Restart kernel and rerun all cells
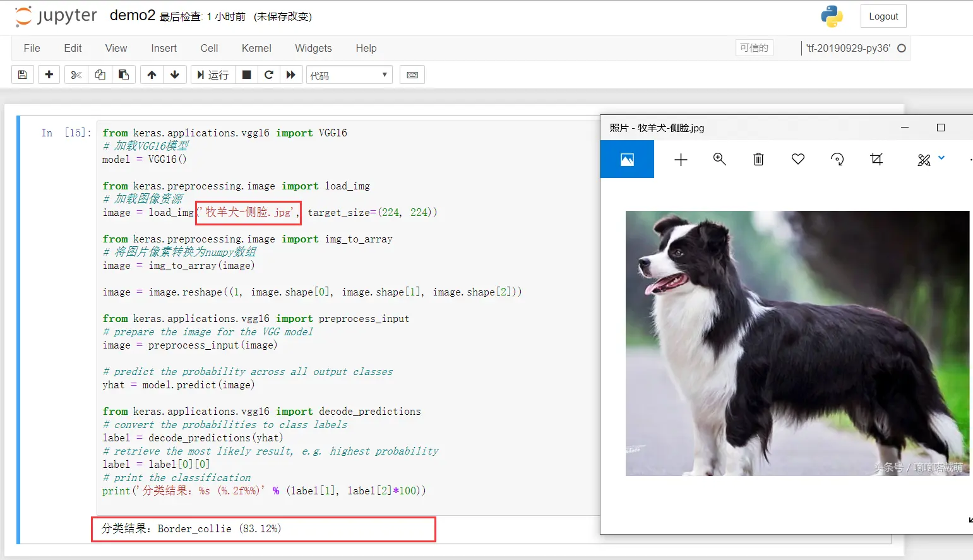973x560 pixels. pos(291,75)
